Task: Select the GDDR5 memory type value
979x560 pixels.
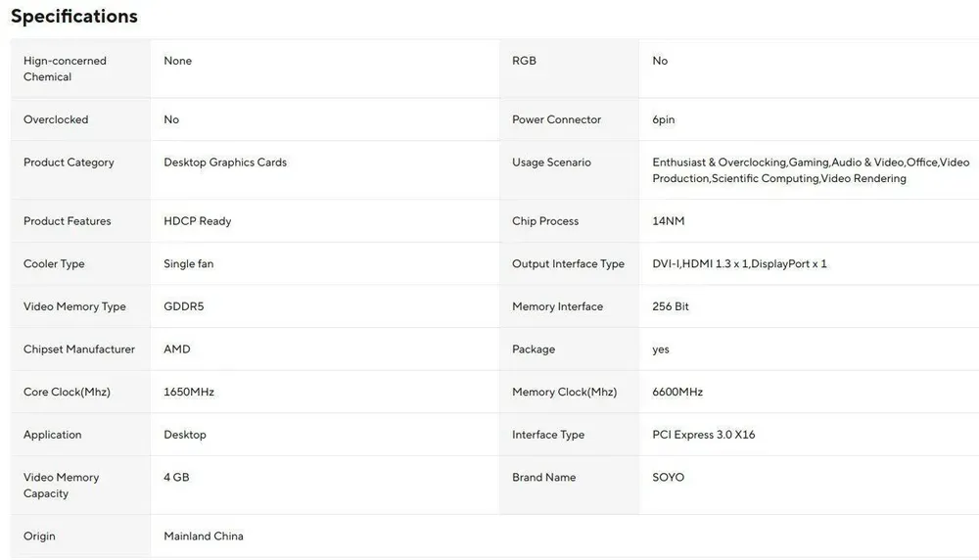Action: (184, 306)
